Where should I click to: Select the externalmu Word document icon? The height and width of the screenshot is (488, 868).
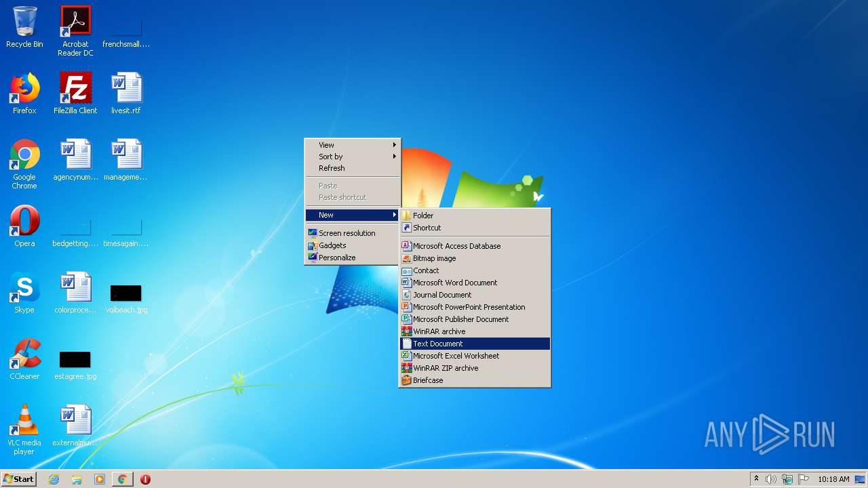pyautogui.click(x=75, y=426)
